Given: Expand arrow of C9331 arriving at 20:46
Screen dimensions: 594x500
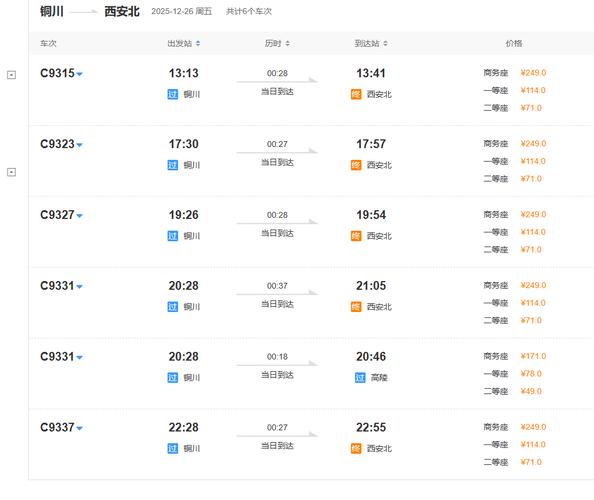Looking at the screenshot, I should pos(80,358).
